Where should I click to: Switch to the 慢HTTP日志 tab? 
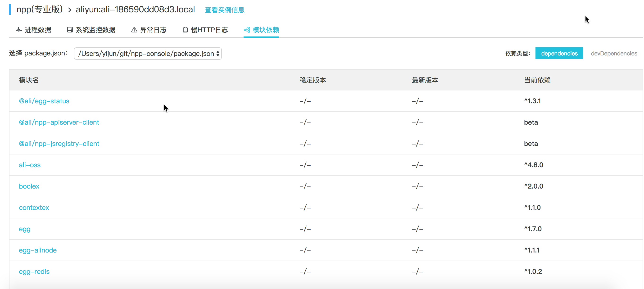click(x=209, y=30)
